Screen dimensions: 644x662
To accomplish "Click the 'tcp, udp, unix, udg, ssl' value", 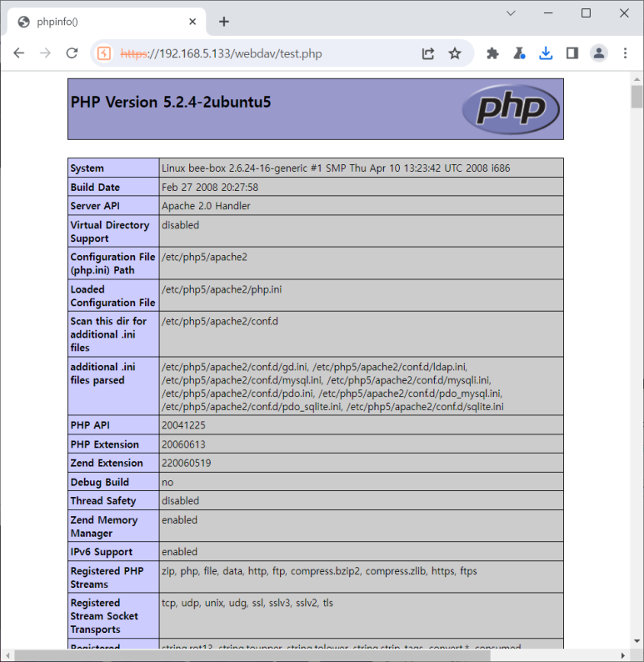I will (x=247, y=603).
